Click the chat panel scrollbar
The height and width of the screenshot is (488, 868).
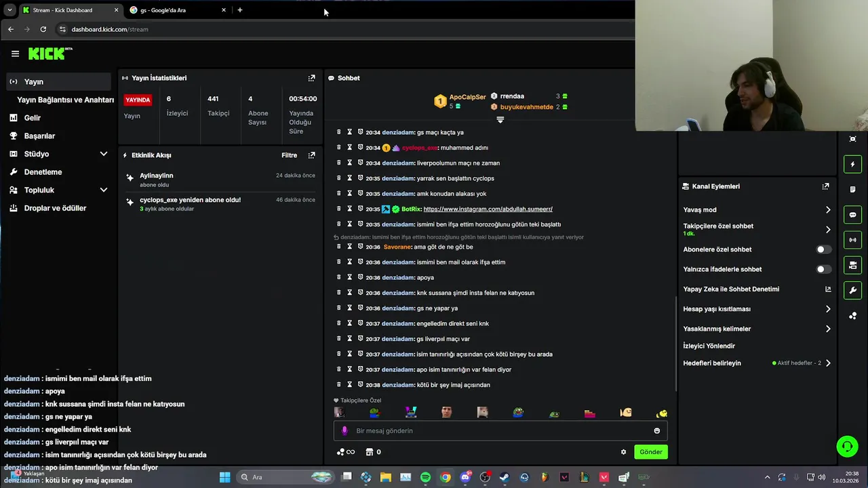click(x=675, y=344)
